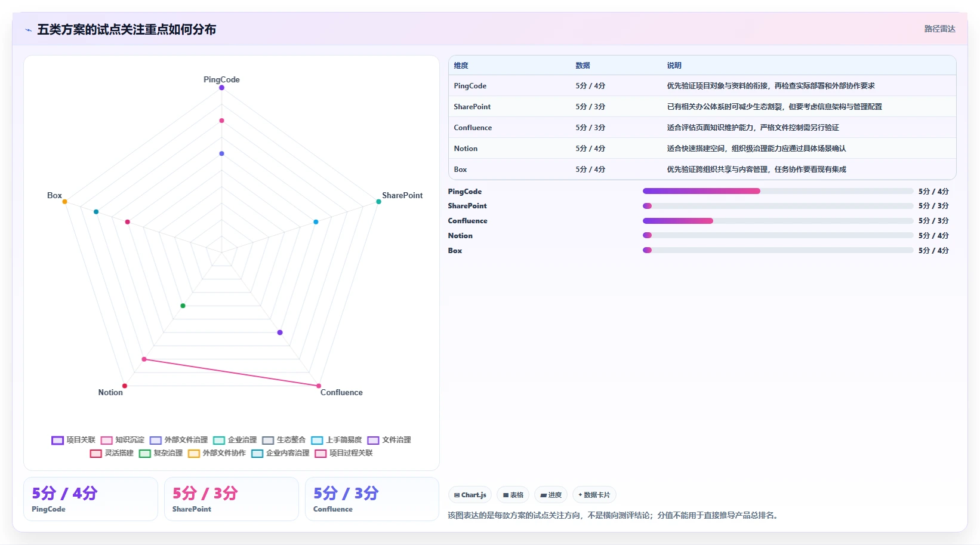Toggle the 企业内容治理 legend series
Viewport: 980px width, 545px height.
[281, 453]
